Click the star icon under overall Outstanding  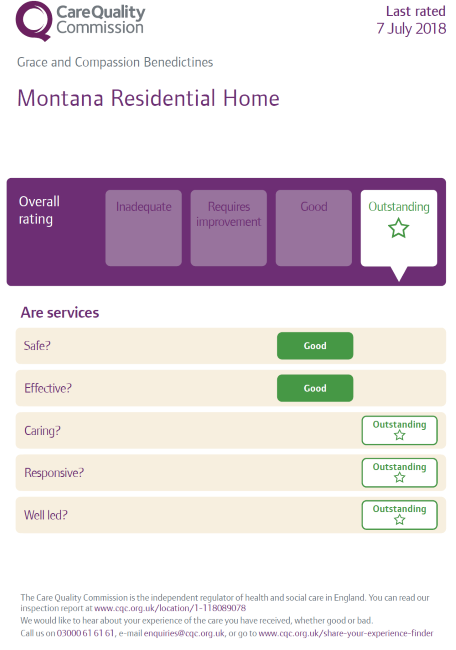coord(398,228)
